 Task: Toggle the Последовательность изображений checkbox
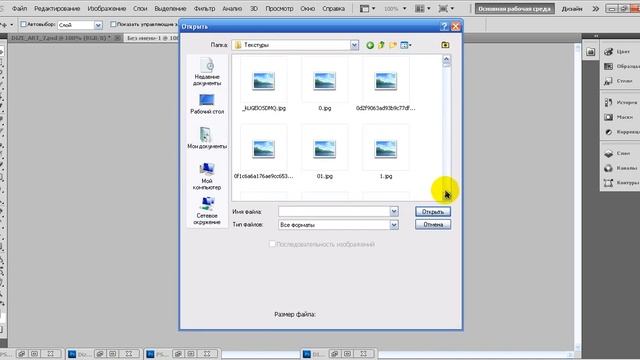272,244
